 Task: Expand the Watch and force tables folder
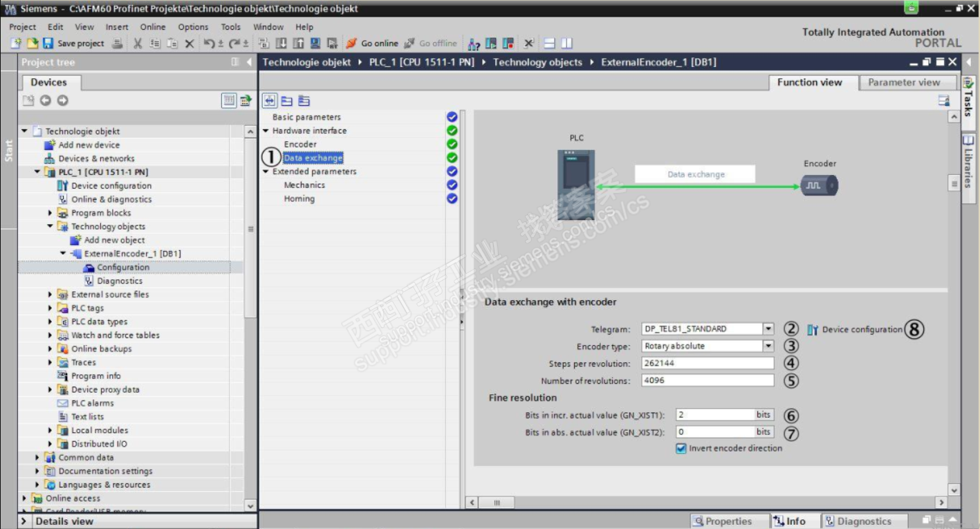50,335
